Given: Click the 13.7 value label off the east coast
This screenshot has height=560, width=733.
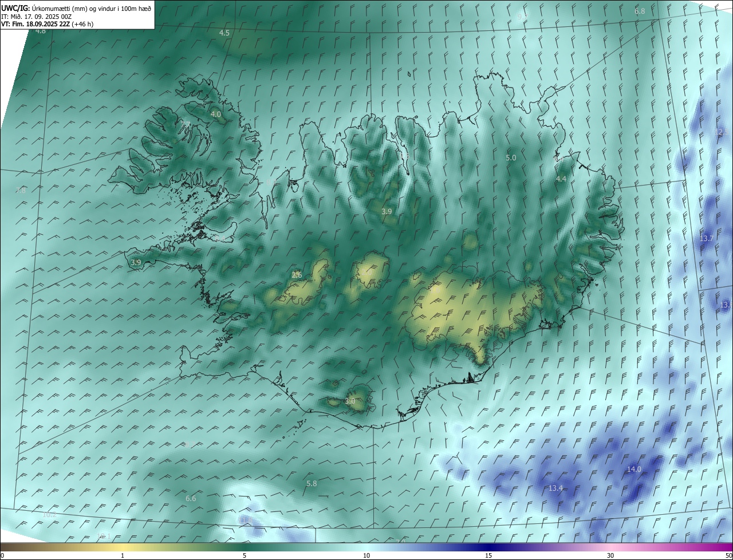Looking at the screenshot, I should [706, 238].
